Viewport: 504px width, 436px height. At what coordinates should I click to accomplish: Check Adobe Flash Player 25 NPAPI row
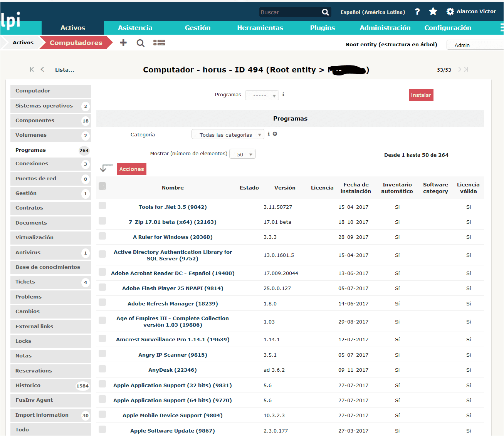click(x=102, y=287)
